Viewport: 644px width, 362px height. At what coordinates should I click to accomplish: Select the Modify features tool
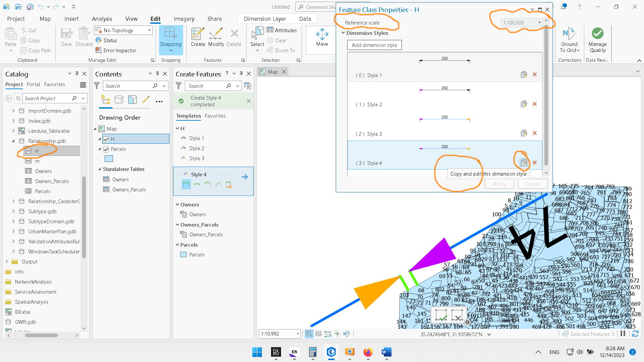[x=216, y=37]
